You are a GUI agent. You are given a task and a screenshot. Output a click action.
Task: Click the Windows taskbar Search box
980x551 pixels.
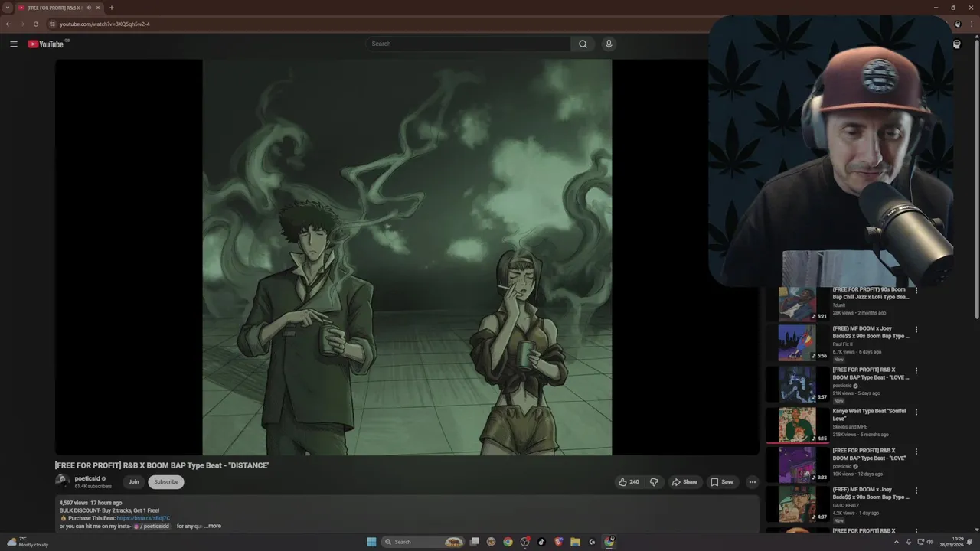click(x=423, y=542)
